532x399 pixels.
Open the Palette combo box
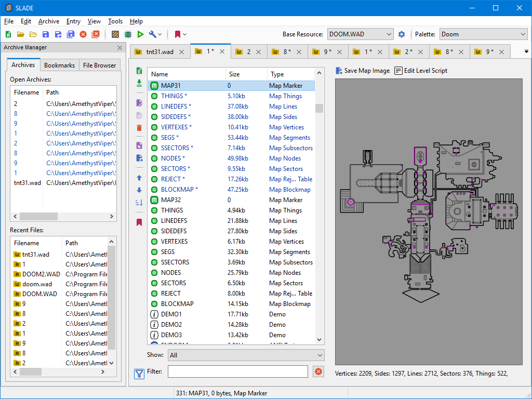point(483,34)
